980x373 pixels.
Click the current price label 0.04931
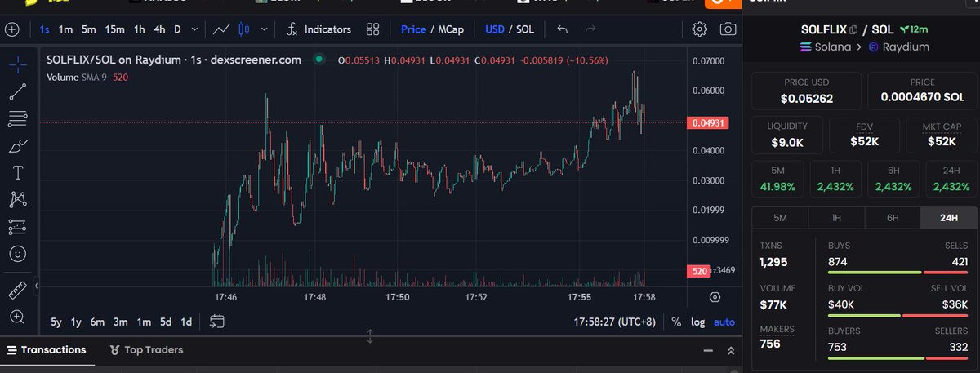coord(708,122)
